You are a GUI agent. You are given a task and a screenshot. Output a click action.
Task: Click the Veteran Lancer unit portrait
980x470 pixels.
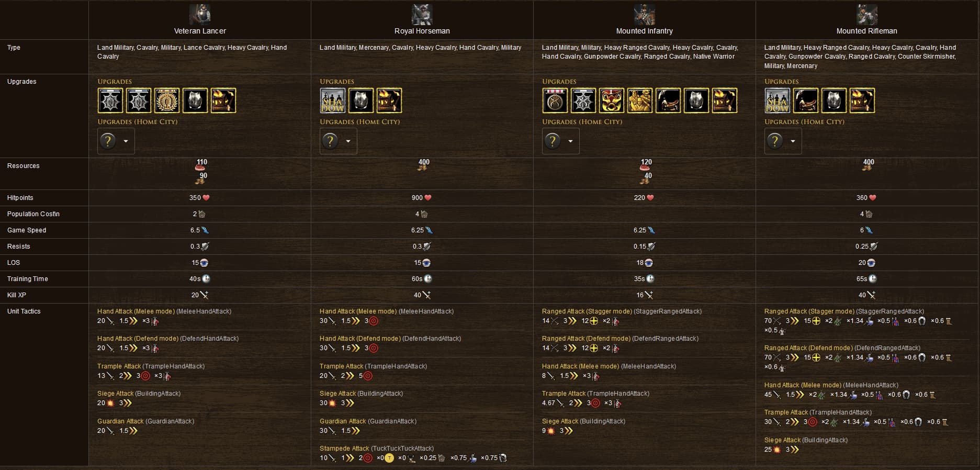coord(200,15)
